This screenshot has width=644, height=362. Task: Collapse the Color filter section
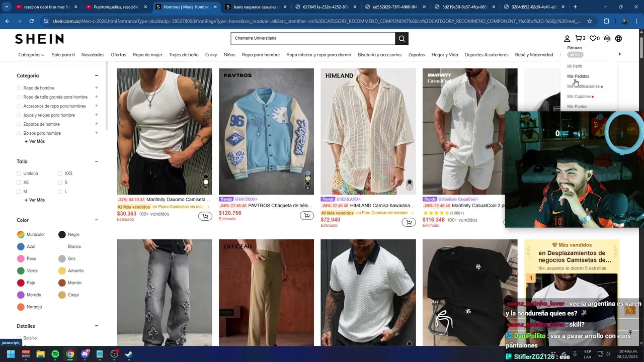point(96,220)
